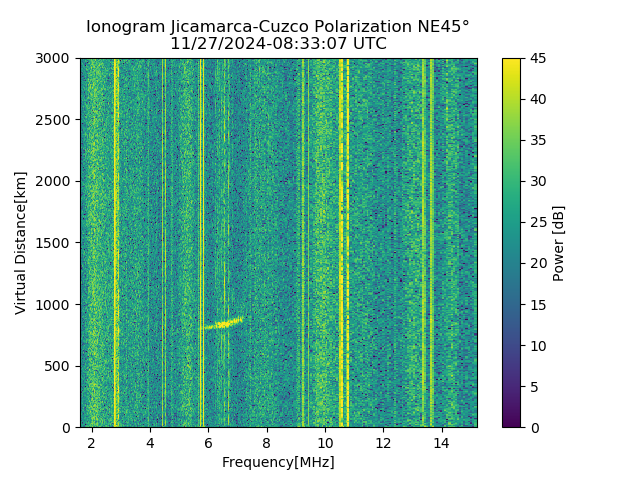Image resolution: width=640 pixels, height=480 pixels.
Task: Click the y-axis tick label '2000'
Action: pyautogui.click(x=52, y=181)
